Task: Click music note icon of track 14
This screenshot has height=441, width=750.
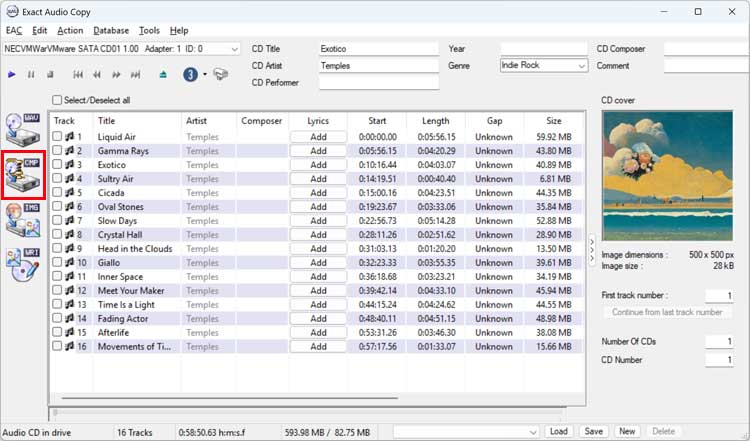Action: (x=70, y=318)
